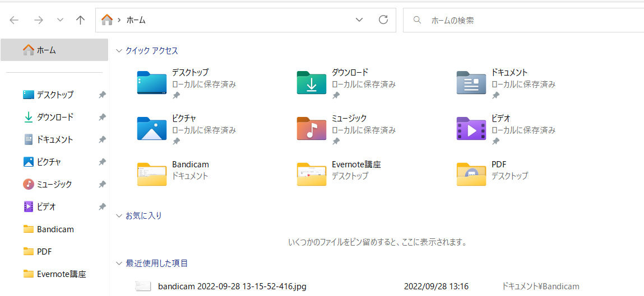Click the pin icon beside sidebar ドキュメント
The image size is (644, 296).
point(102,140)
